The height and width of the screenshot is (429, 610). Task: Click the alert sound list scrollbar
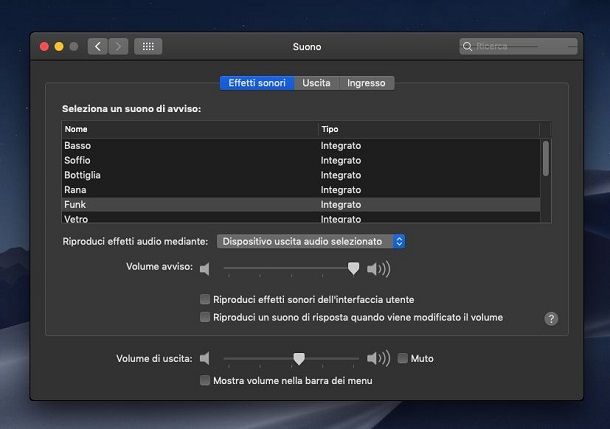[x=546, y=158]
